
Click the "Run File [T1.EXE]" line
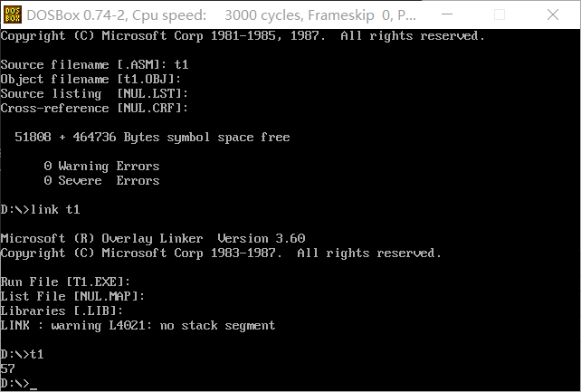coord(65,282)
